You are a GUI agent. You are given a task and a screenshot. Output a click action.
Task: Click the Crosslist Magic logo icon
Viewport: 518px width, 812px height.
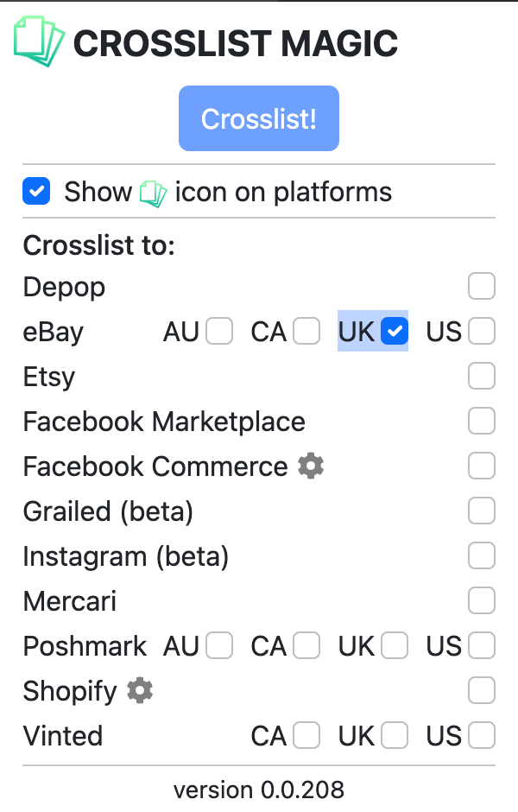click(x=38, y=38)
